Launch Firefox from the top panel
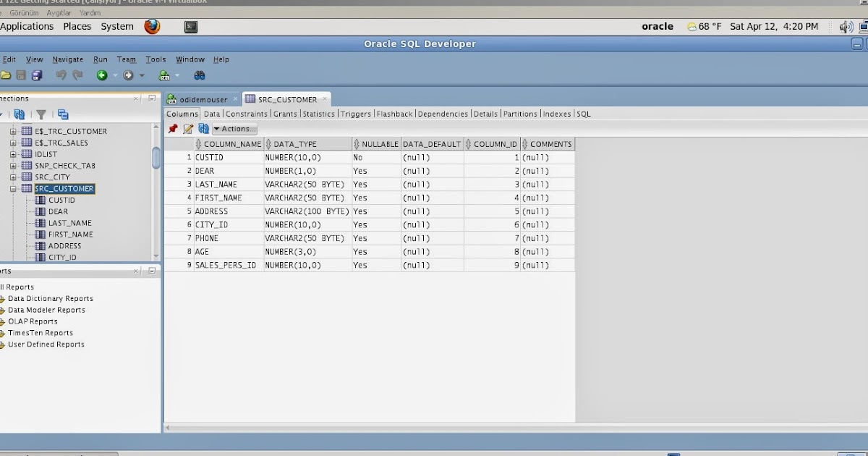The image size is (868, 456). pyautogui.click(x=151, y=26)
